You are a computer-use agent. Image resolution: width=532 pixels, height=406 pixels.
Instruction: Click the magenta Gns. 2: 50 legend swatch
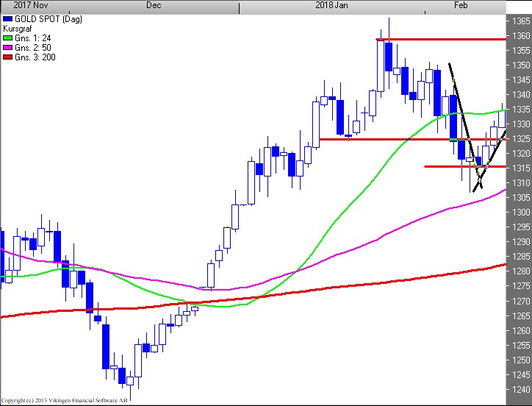click(x=7, y=47)
